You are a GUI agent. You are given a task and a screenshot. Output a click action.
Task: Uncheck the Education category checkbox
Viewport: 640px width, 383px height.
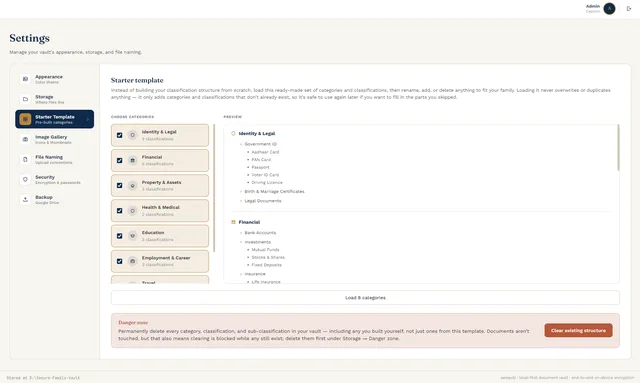point(120,236)
